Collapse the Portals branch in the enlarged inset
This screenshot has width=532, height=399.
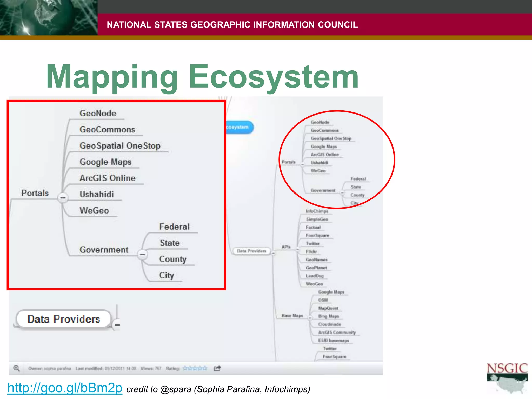pos(63,198)
